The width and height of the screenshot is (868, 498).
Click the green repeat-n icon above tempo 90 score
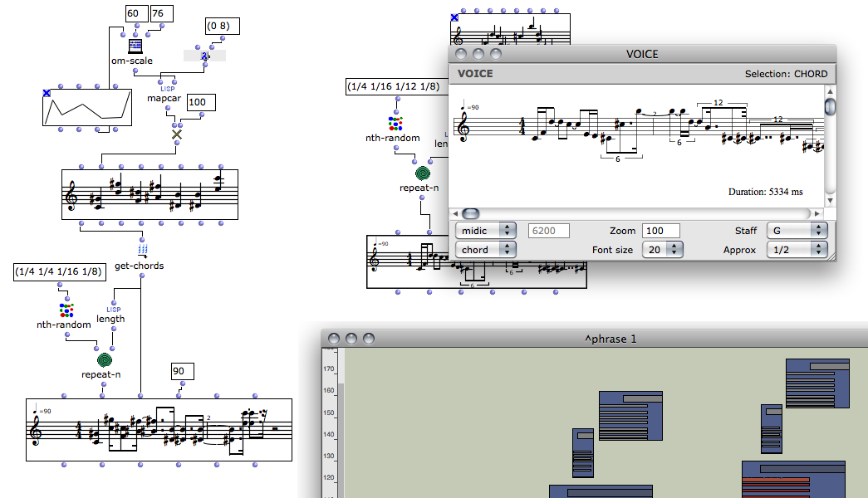click(105, 360)
